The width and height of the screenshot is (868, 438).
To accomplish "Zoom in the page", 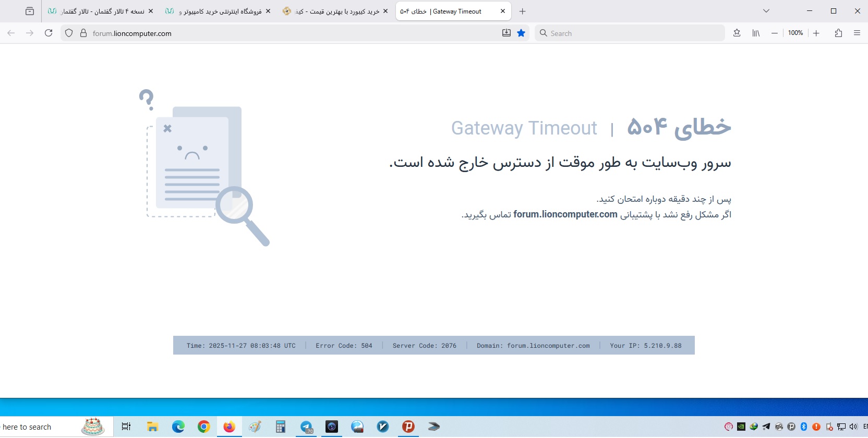I will (816, 33).
